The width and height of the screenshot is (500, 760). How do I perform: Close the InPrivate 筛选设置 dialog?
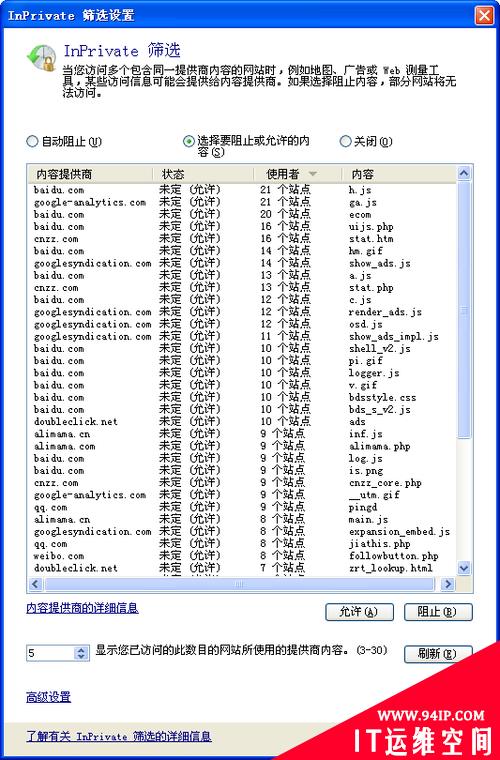coord(484,16)
